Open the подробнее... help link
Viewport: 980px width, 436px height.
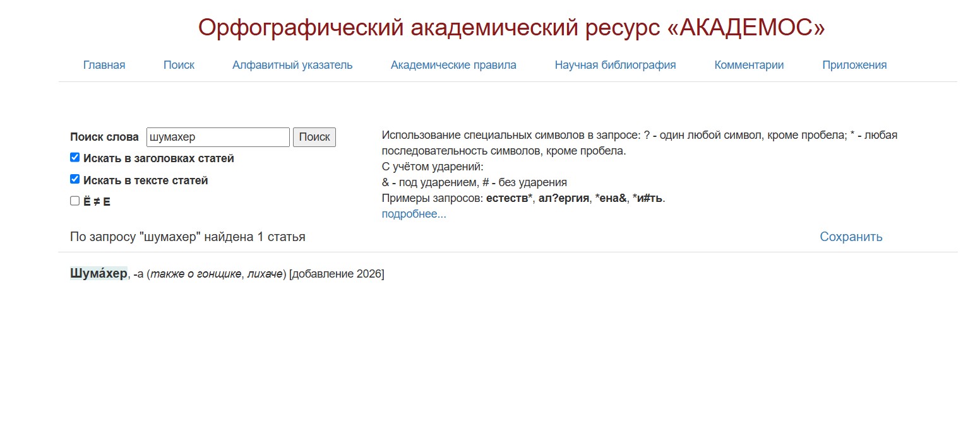414,214
